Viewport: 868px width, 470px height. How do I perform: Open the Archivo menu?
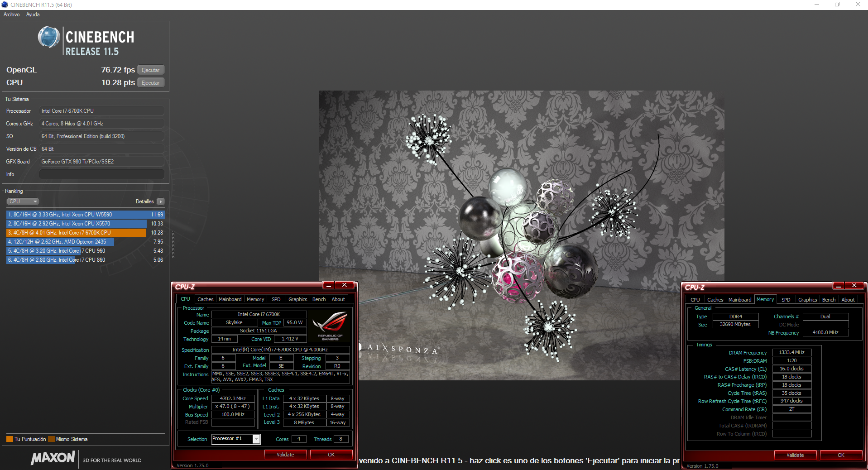pyautogui.click(x=12, y=14)
